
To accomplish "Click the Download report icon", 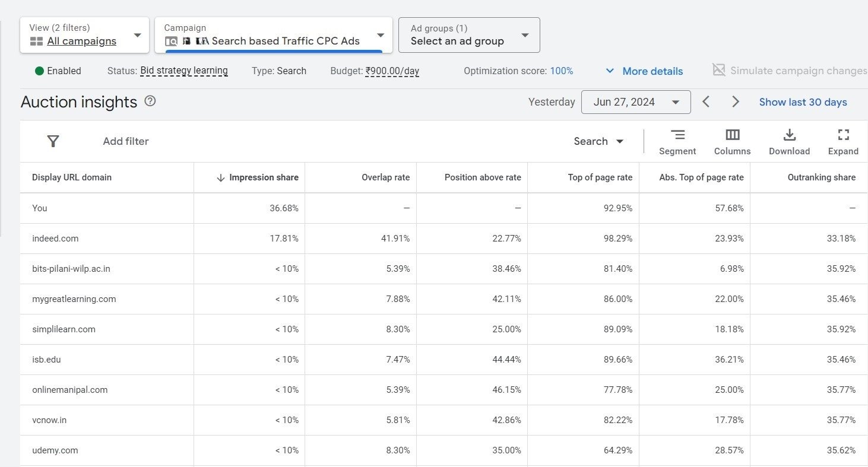I will [x=789, y=141].
